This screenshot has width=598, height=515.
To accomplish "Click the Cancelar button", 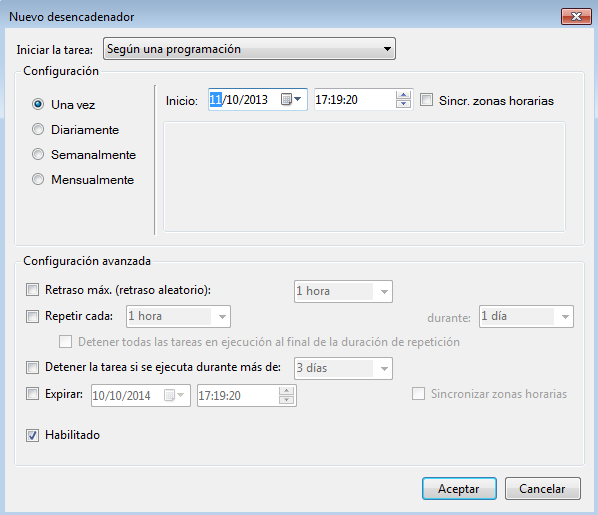I will 543,488.
